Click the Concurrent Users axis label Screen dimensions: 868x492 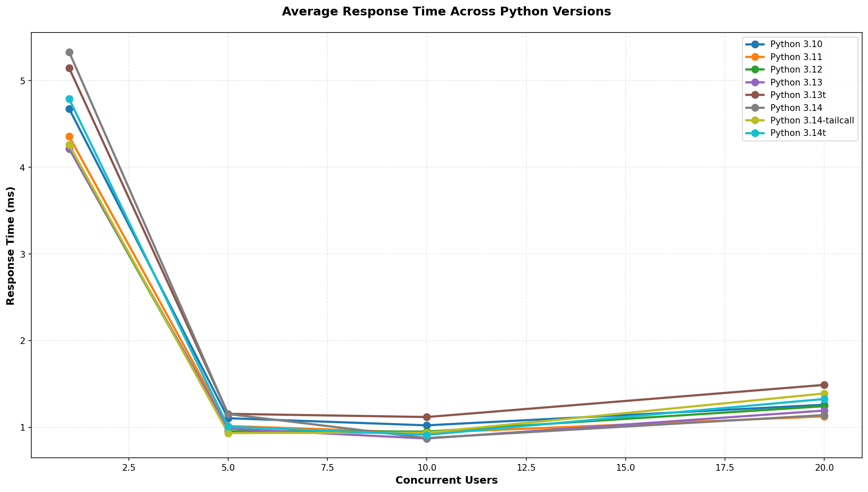tap(446, 480)
